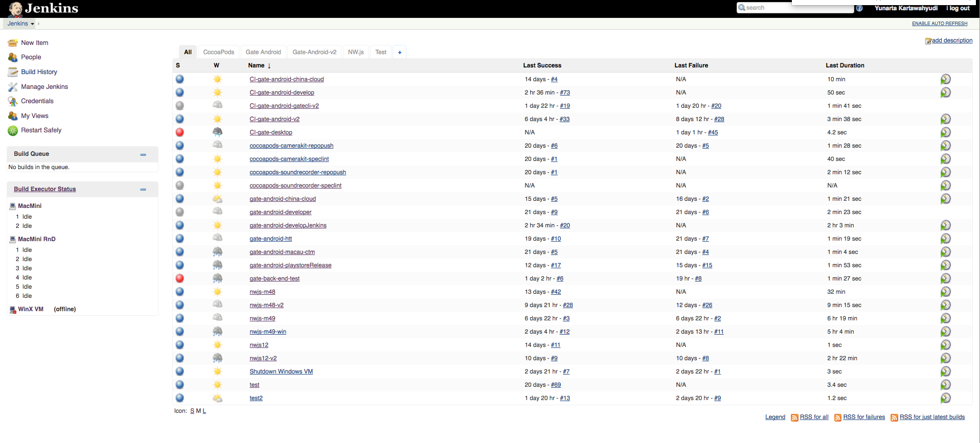Sort by the W weather column header
The image size is (980, 443).
point(216,65)
